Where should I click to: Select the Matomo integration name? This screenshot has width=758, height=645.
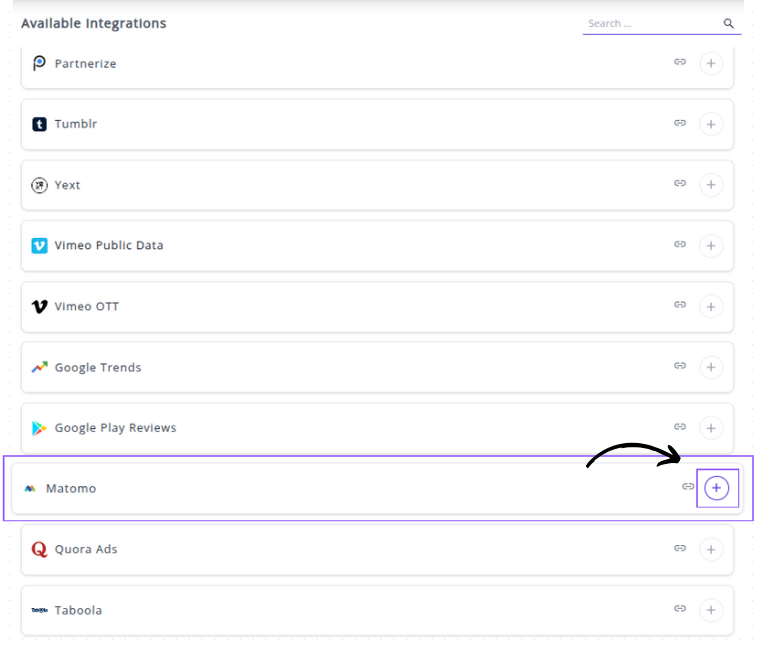(71, 489)
